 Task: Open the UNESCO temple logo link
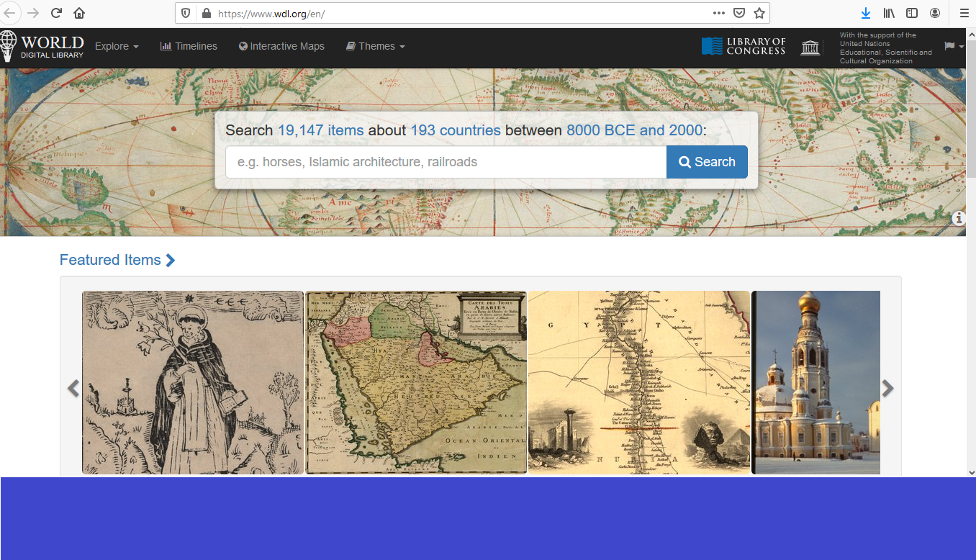click(x=810, y=48)
